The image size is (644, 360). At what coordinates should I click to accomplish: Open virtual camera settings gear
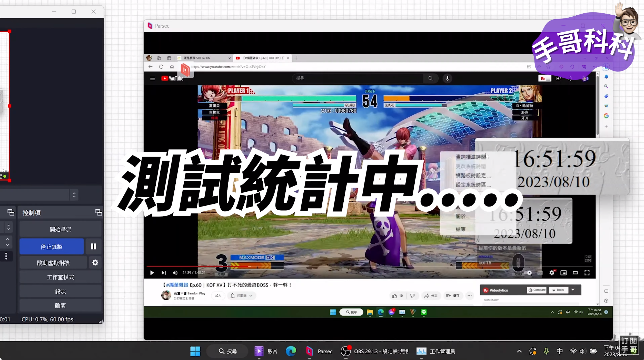(x=95, y=263)
